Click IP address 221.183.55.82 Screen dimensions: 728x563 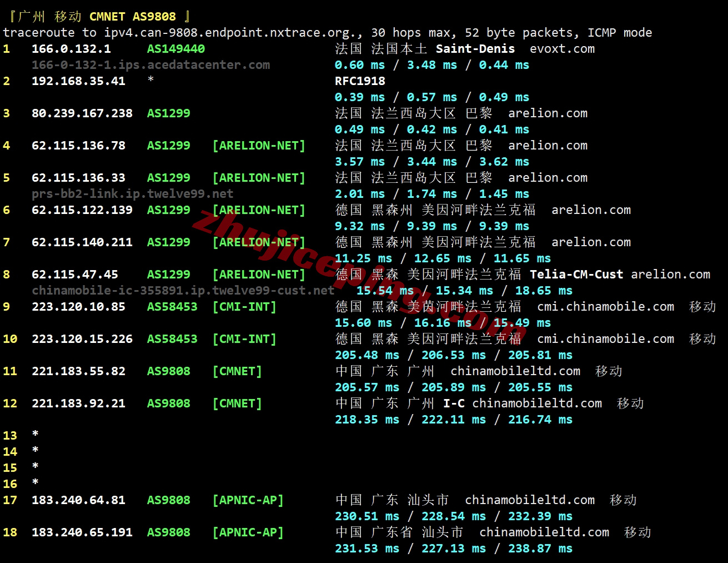78,371
